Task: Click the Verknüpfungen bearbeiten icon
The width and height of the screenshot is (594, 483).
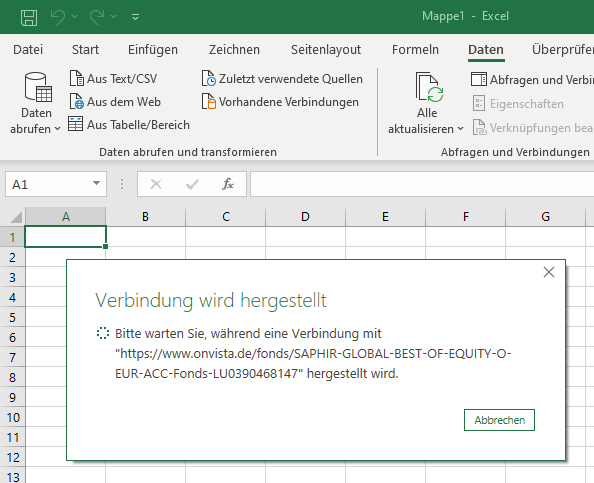Action: [479, 127]
